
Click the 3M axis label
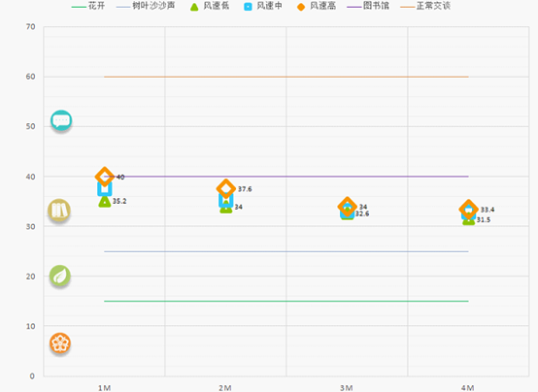347,388
